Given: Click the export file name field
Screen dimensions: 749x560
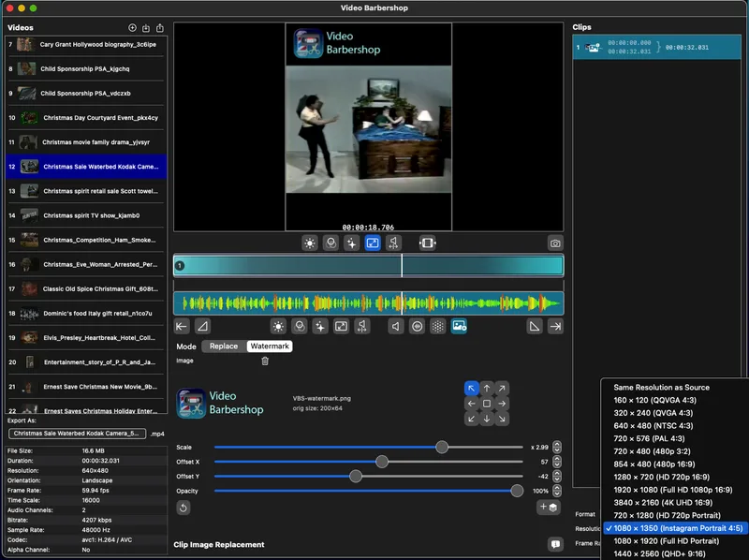Looking at the screenshot, I should click(78, 434).
